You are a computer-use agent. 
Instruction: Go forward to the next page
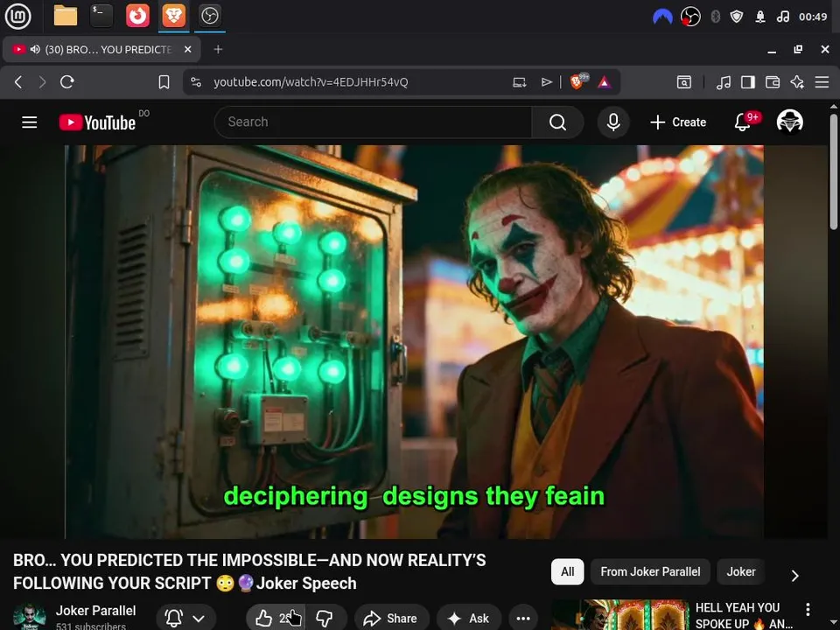tap(42, 82)
